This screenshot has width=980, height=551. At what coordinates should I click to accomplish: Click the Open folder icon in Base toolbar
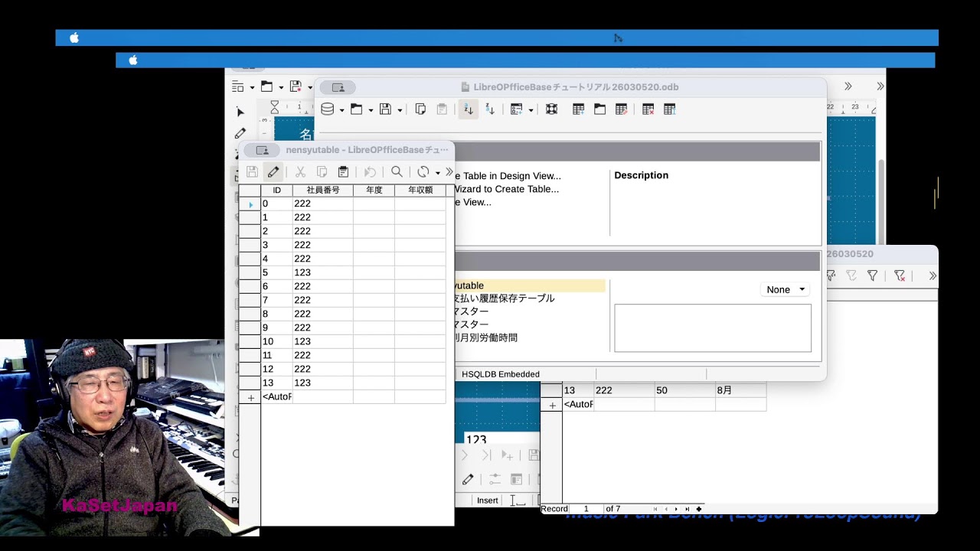pos(356,109)
